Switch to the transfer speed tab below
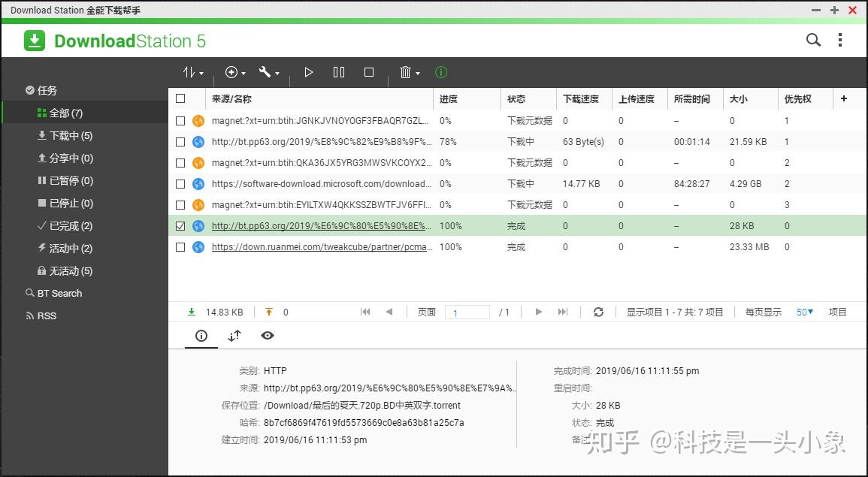 pyautogui.click(x=234, y=336)
